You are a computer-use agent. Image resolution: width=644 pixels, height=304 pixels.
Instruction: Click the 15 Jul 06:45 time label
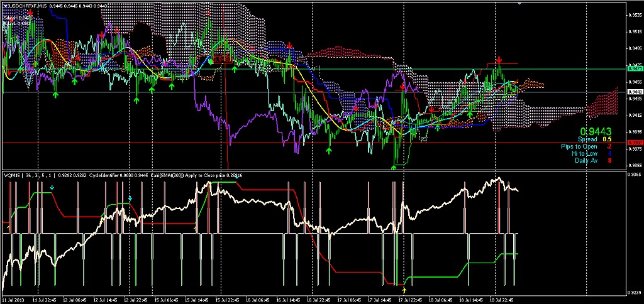point(166,300)
